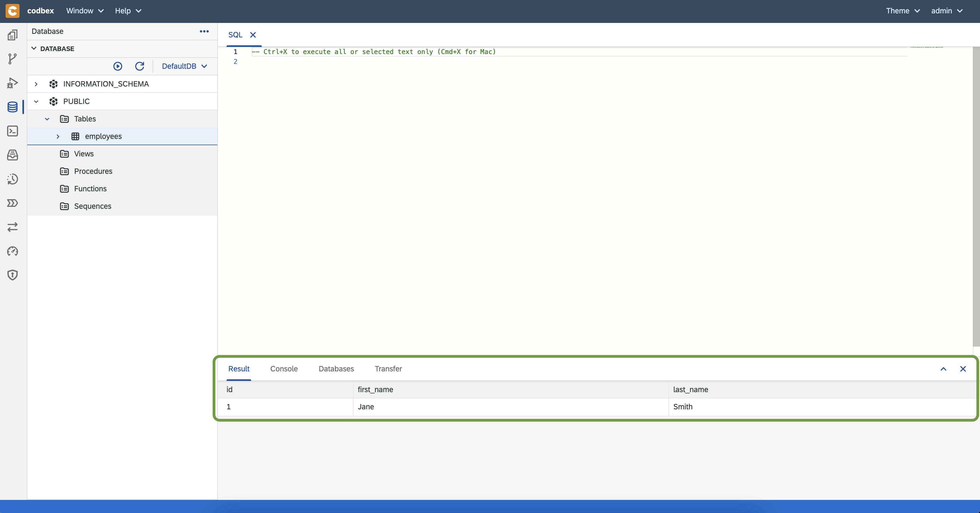Click the INFORMATION_SCHEMA schema icon

[x=54, y=84]
